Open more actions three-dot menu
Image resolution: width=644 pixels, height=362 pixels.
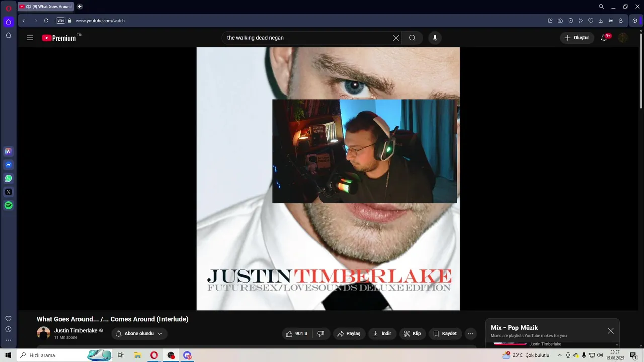click(471, 333)
